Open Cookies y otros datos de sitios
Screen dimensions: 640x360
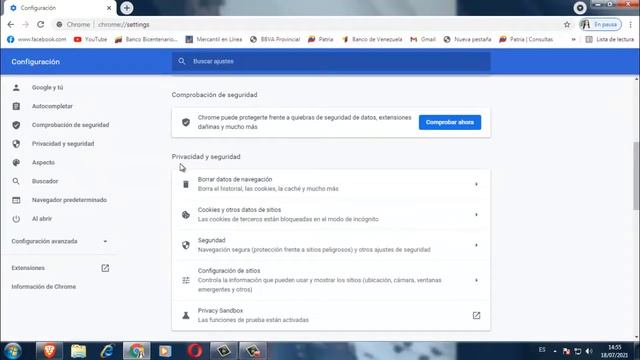tap(331, 215)
